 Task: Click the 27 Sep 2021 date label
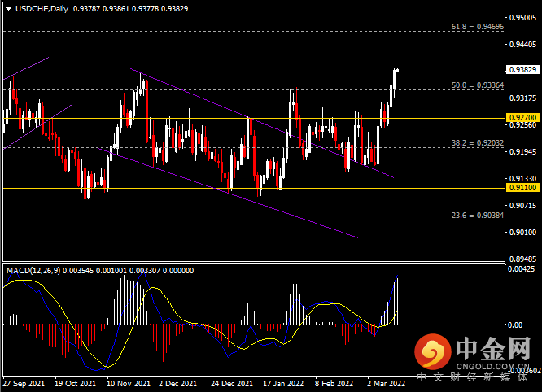[24, 384]
